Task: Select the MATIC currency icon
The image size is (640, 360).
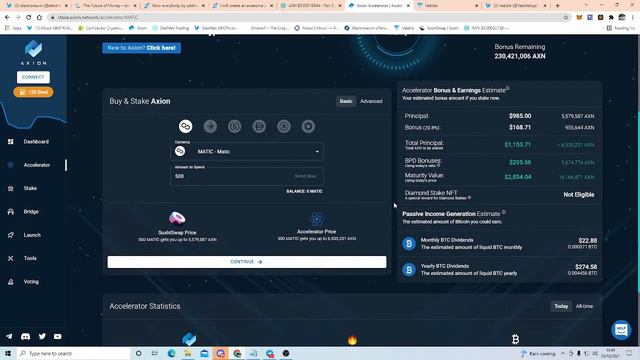Action: (185, 127)
